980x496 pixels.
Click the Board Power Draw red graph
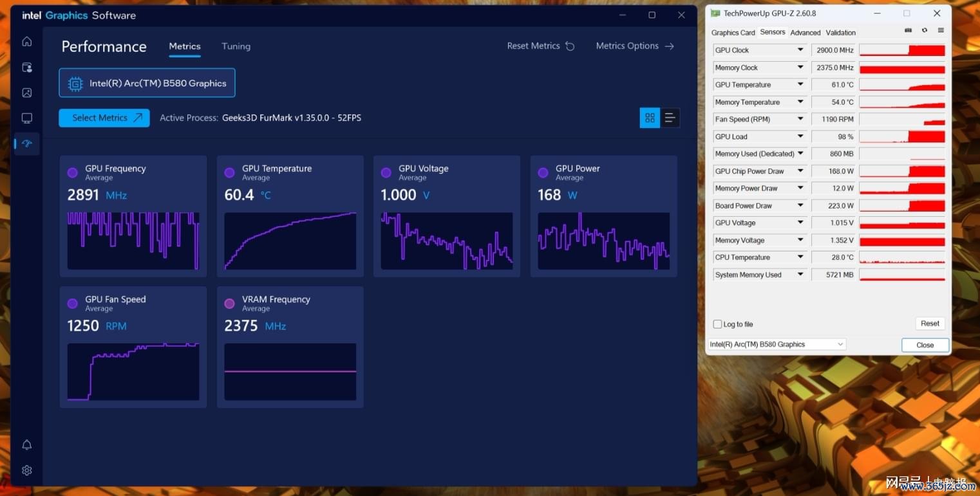tap(902, 206)
